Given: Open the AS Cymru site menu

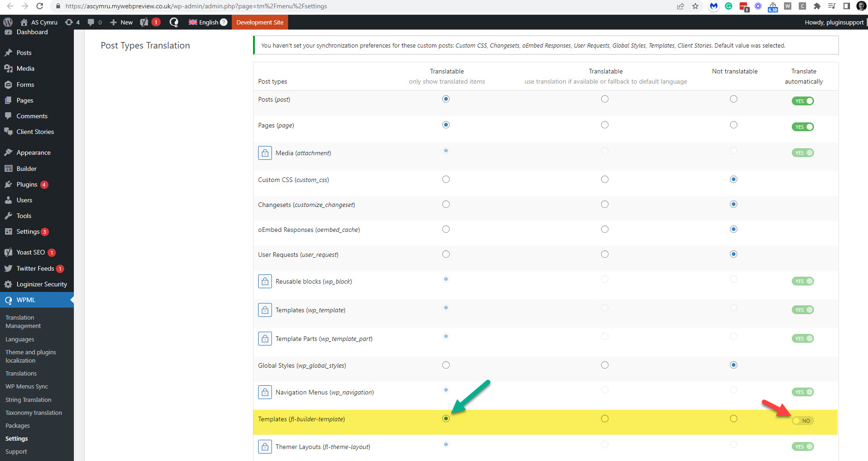Looking at the screenshot, I should tap(39, 22).
